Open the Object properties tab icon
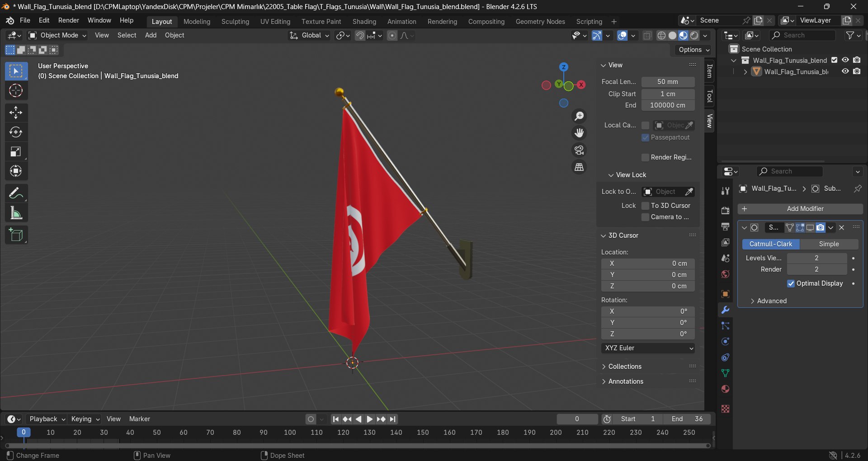Screen dimensions: 868x461 point(725,294)
